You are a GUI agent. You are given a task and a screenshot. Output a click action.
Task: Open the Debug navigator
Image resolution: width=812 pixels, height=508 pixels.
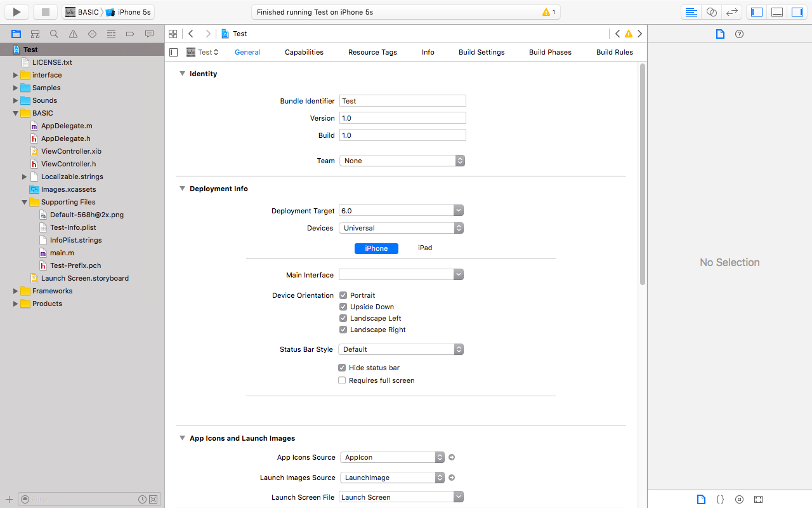click(112, 34)
